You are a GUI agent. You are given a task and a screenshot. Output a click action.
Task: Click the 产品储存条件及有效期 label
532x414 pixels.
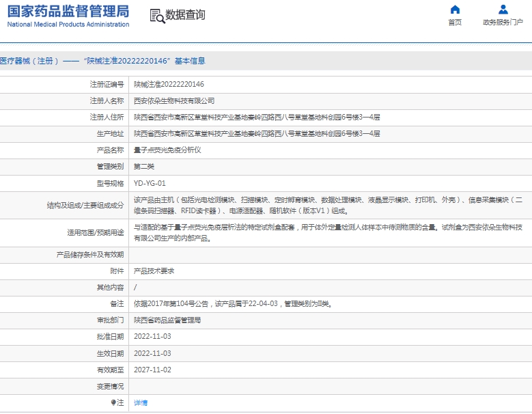[90, 255]
